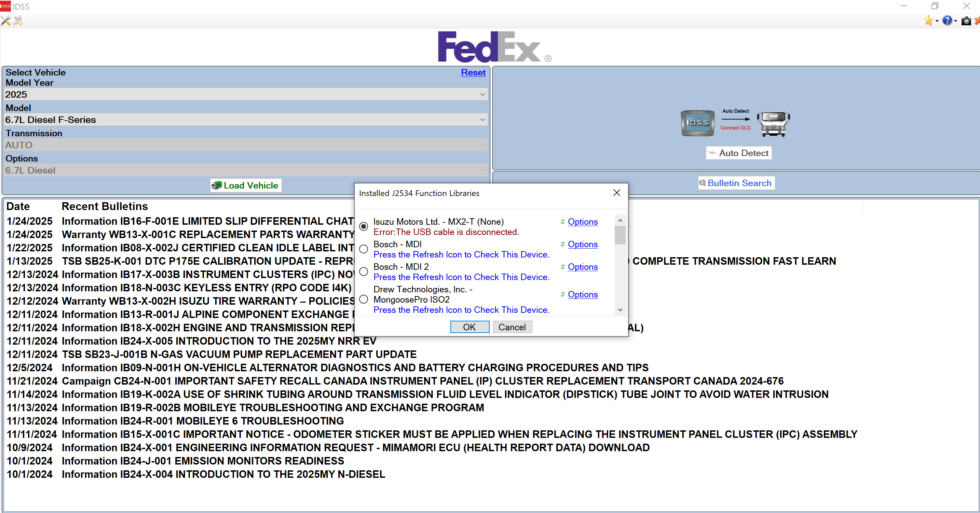This screenshot has width=980, height=513.
Task: Open bulletin IB17-X-003B Instrument Clusters
Action: (208, 275)
